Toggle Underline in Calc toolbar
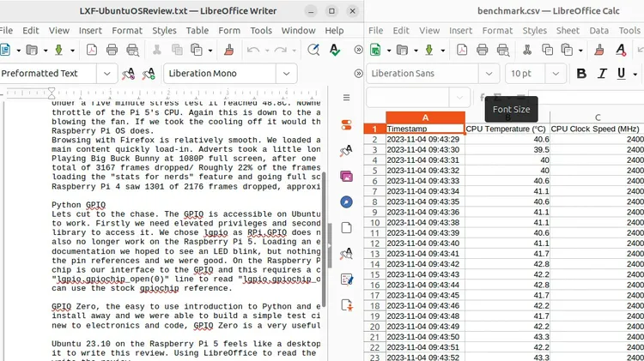The image size is (644, 361). click(622, 74)
